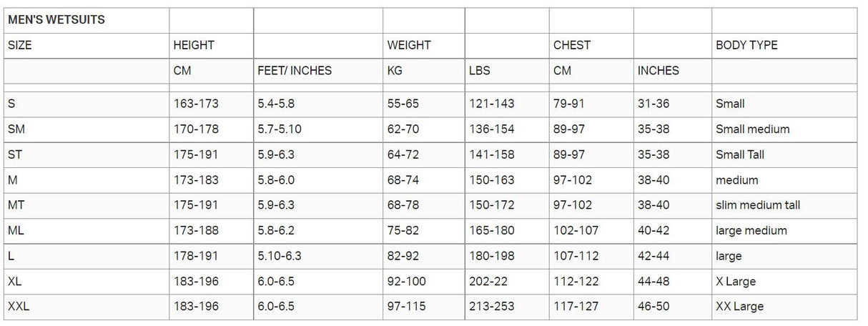Select the SIZE header cell

pyautogui.click(x=20, y=45)
